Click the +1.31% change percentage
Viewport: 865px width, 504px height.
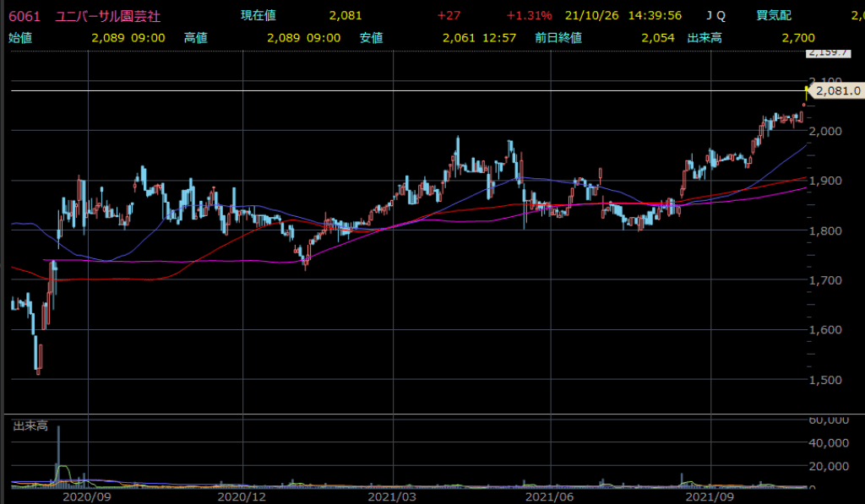tap(529, 15)
